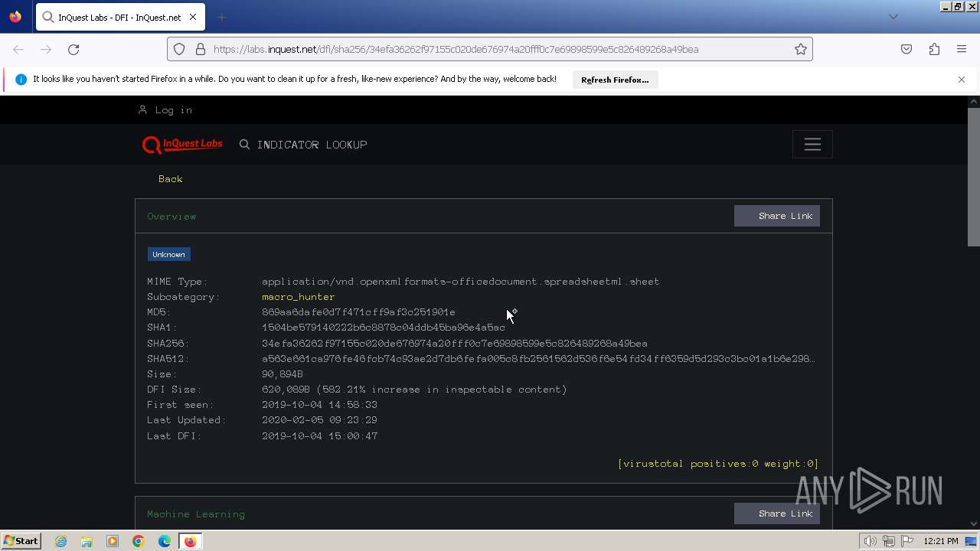Launch Microsoft Edge from taskbar

coord(165,541)
